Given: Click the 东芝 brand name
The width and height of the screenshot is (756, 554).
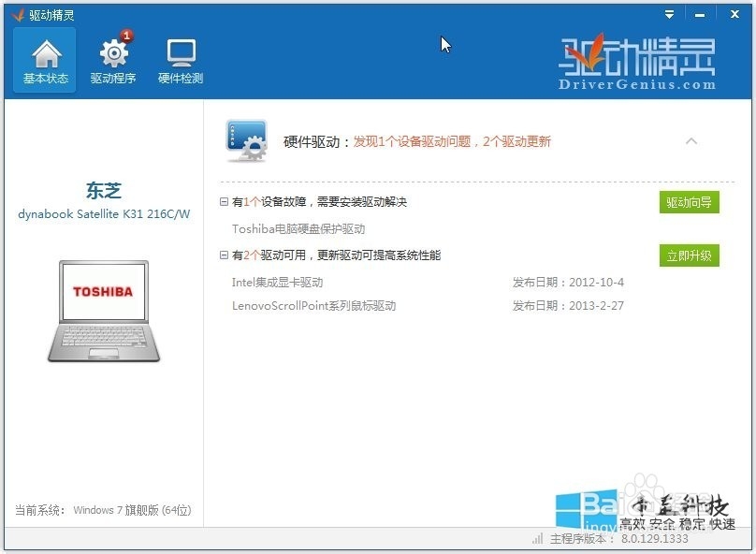Looking at the screenshot, I should pyautogui.click(x=104, y=191).
